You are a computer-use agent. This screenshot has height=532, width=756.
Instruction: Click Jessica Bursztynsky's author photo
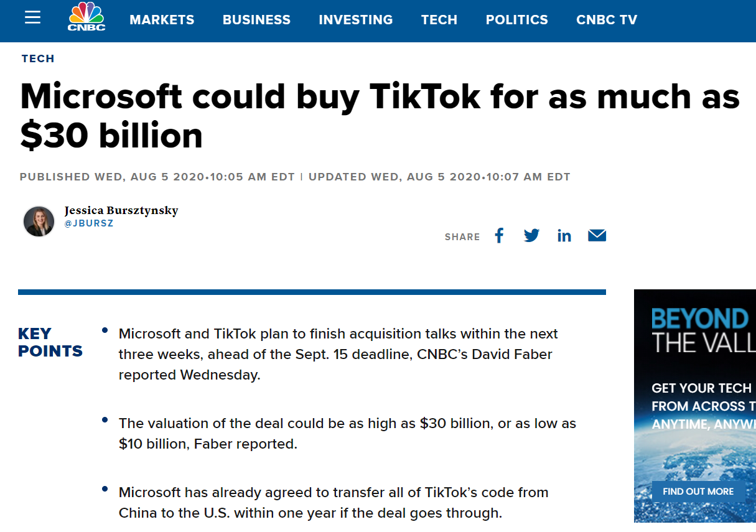click(x=39, y=222)
